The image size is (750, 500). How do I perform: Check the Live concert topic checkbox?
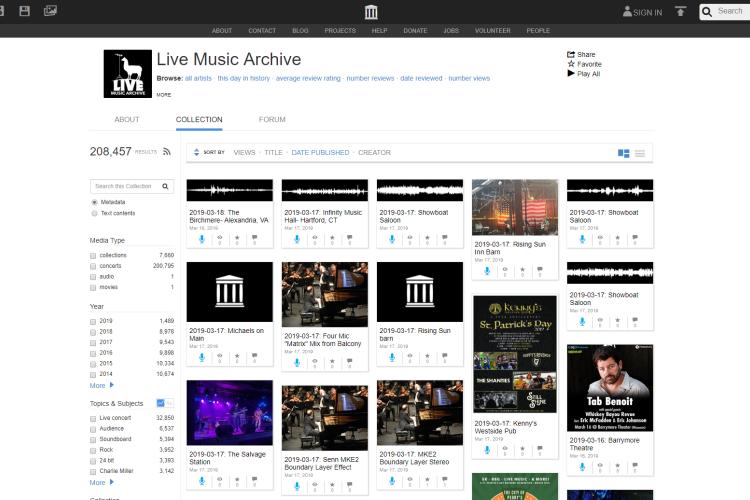(93, 419)
